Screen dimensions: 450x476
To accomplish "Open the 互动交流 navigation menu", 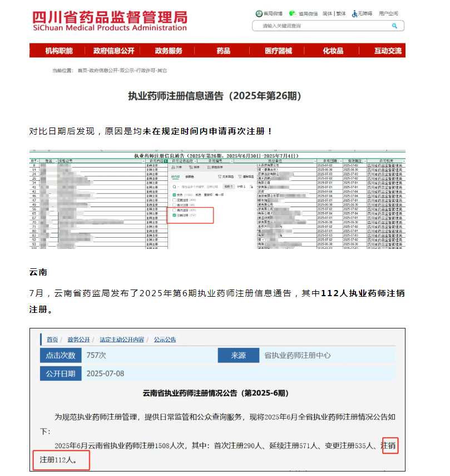I will tap(388, 51).
